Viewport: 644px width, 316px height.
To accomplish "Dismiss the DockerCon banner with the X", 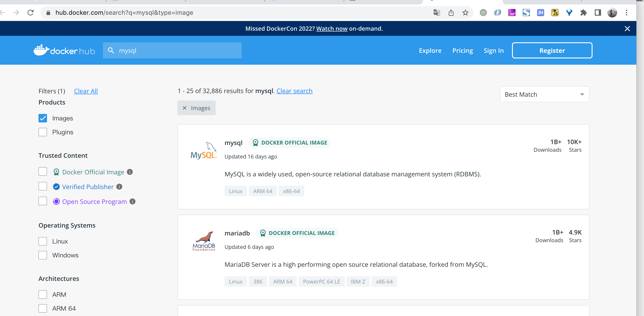I will 627,28.
